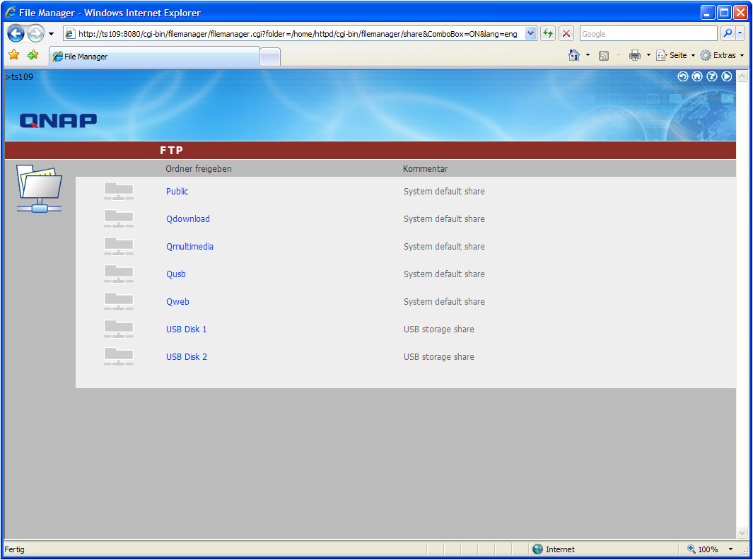Open the zoom level 100% control
Viewport: 753px width, 560px height.
point(708,549)
